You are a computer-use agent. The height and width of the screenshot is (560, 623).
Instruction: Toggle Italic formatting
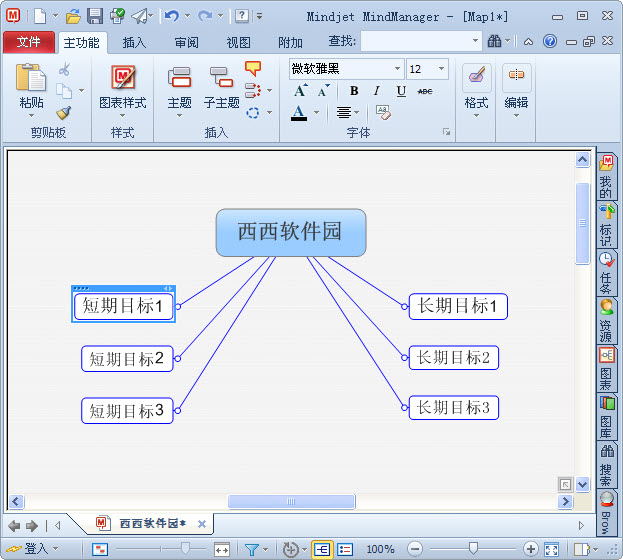[377, 91]
